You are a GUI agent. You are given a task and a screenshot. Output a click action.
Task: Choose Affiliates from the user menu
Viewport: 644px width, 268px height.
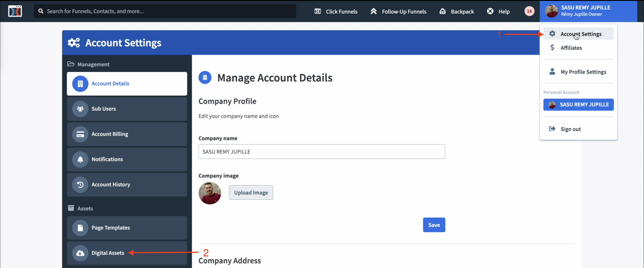tap(571, 48)
